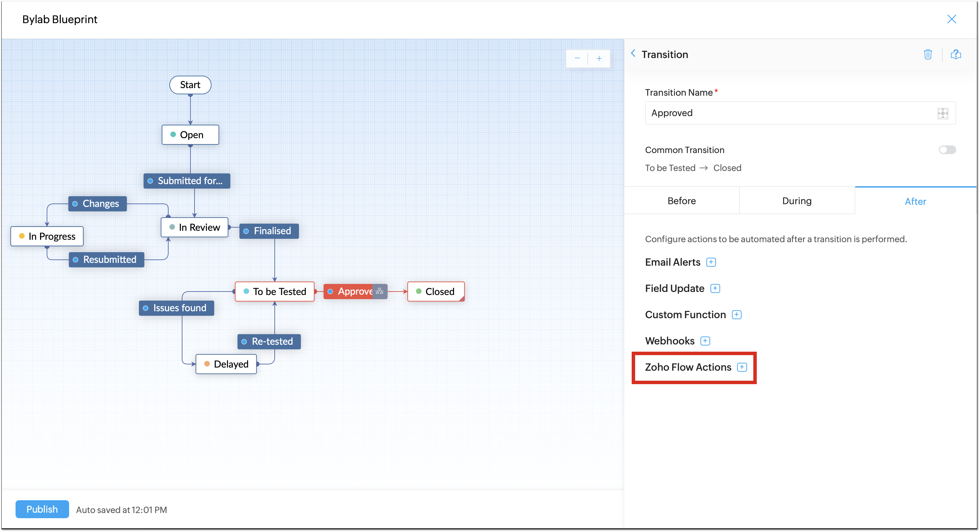Image resolution: width=980 pixels, height=532 pixels.
Task: Switch to the Before tab
Action: click(x=681, y=201)
